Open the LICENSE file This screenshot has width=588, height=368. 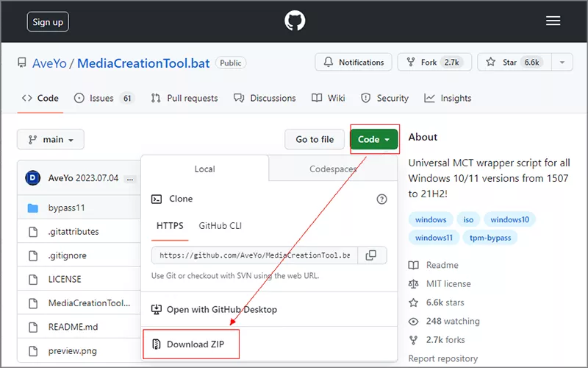[65, 280]
